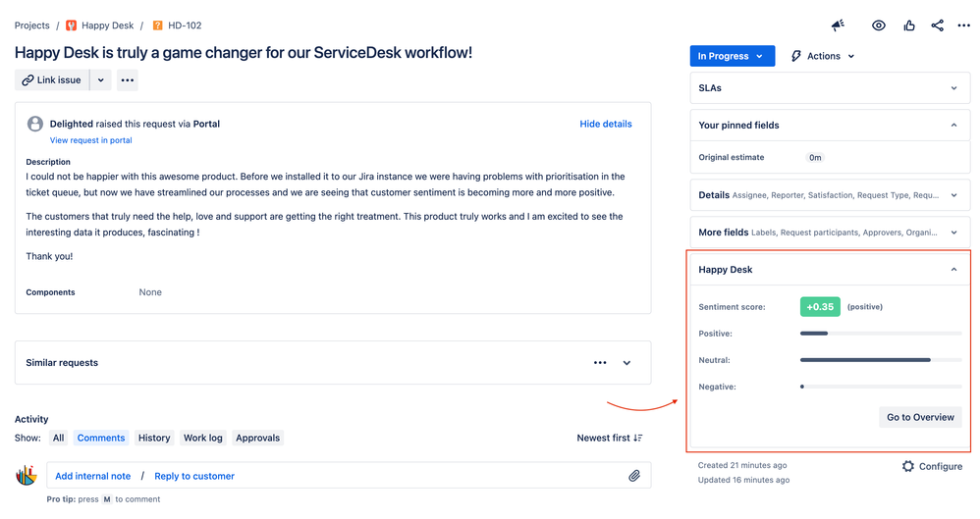Open Projects breadcrumb link
980x519 pixels.
(x=31, y=26)
